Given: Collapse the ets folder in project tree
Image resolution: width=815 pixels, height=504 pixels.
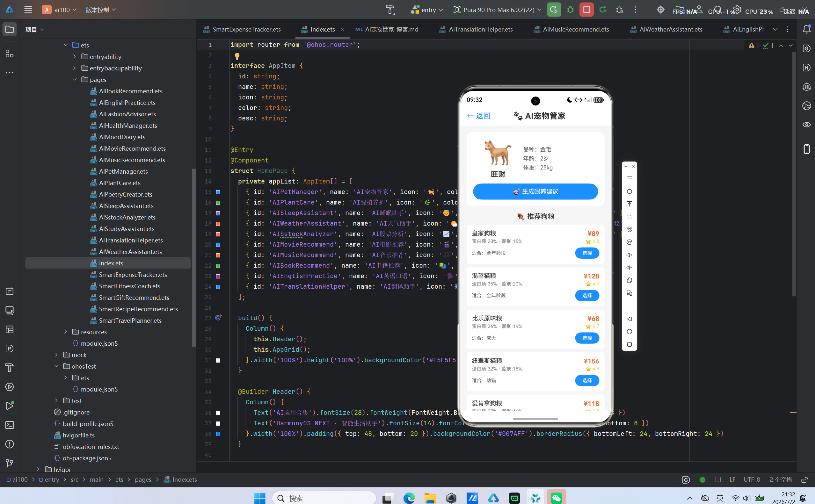Looking at the screenshot, I should tap(65, 45).
